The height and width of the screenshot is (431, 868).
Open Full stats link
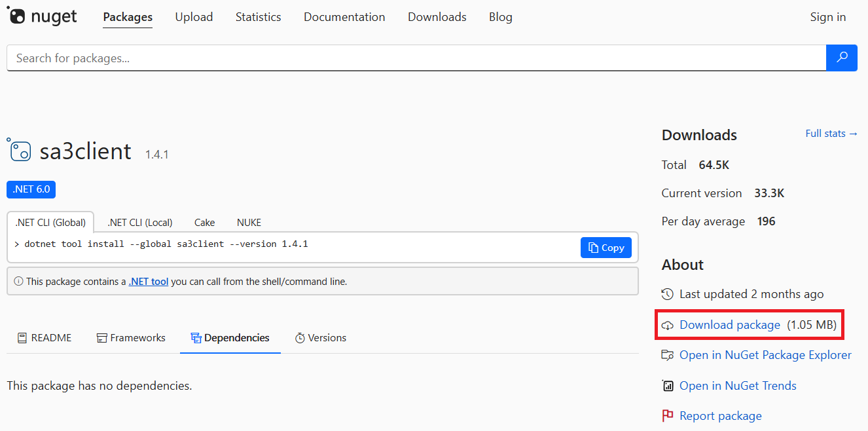pos(831,134)
